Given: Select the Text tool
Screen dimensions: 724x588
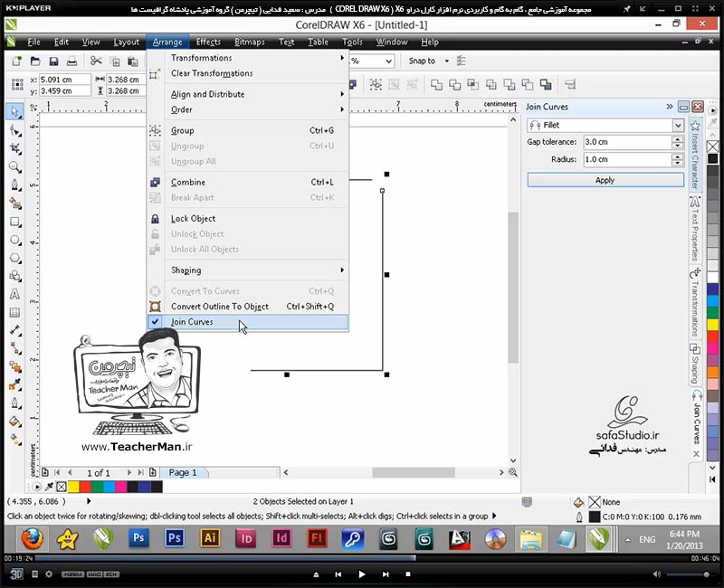Looking at the screenshot, I should 14,295.
